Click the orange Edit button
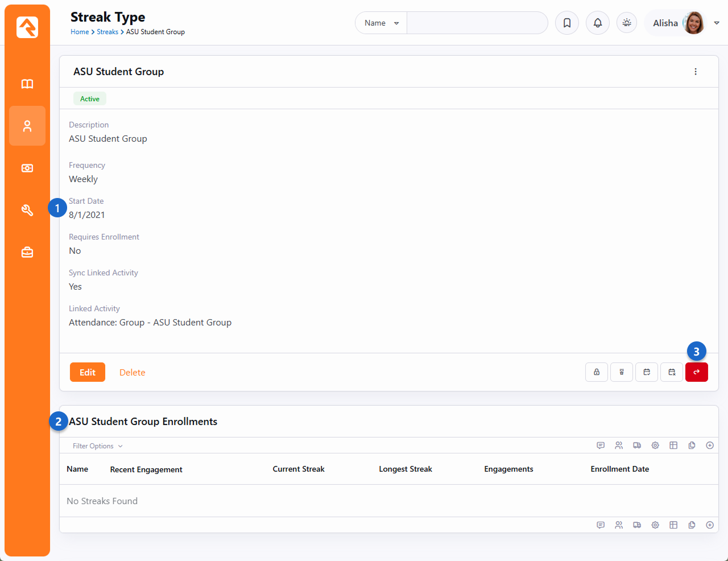Image resolution: width=728 pixels, height=561 pixels. (88, 372)
